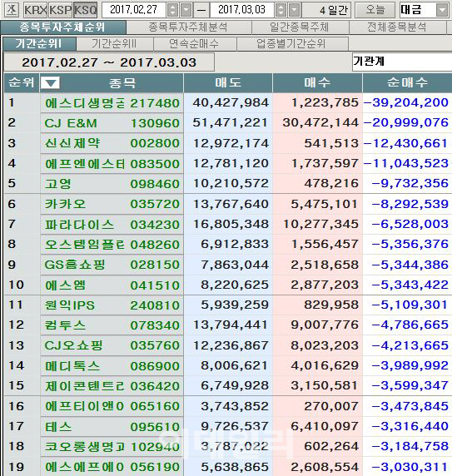Screen dimensions: 452x476
Task: Select stock 오스템임플란 048260
Action: tap(112, 245)
